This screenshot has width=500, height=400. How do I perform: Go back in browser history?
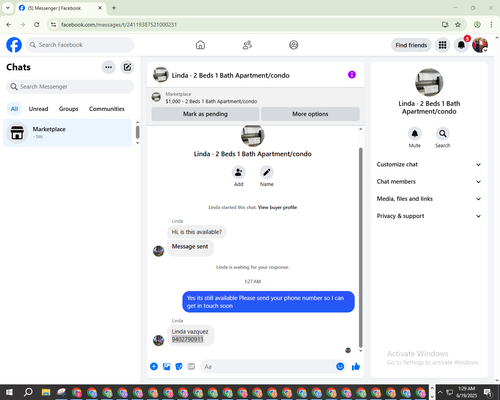pyautogui.click(x=9, y=25)
